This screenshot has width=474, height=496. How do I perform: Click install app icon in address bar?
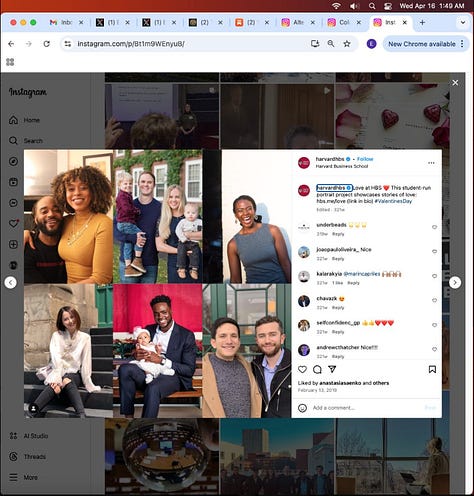(x=315, y=44)
